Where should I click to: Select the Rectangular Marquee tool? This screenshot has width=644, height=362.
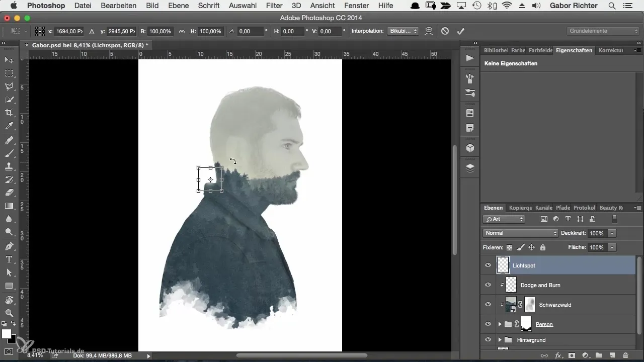click(x=9, y=73)
